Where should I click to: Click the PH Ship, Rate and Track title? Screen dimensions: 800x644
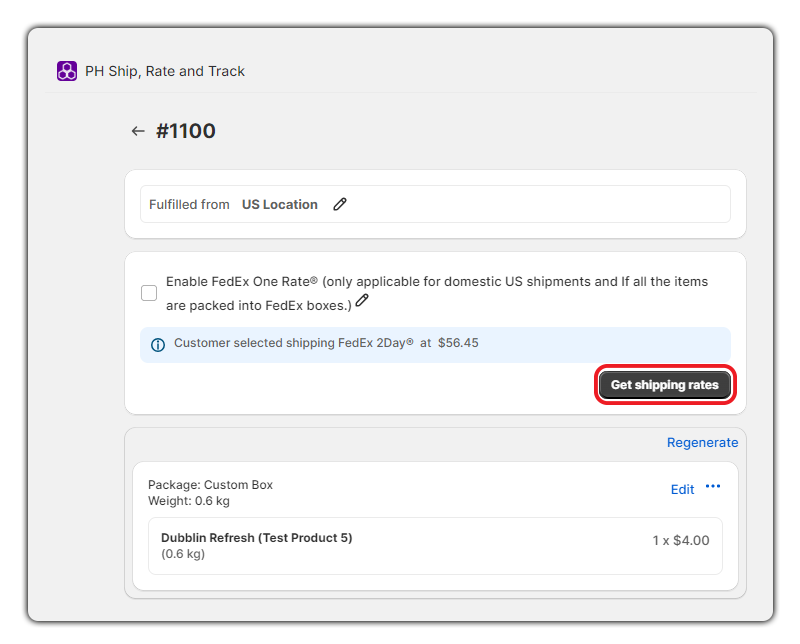point(165,71)
